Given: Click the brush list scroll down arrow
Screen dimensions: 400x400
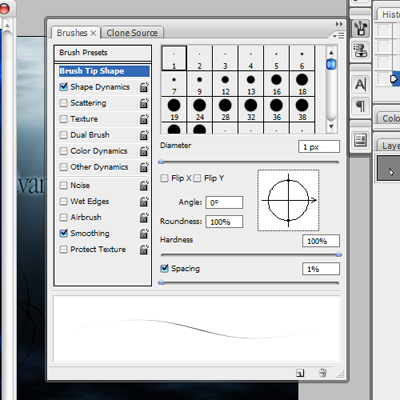Looking at the screenshot, I should (331, 126).
